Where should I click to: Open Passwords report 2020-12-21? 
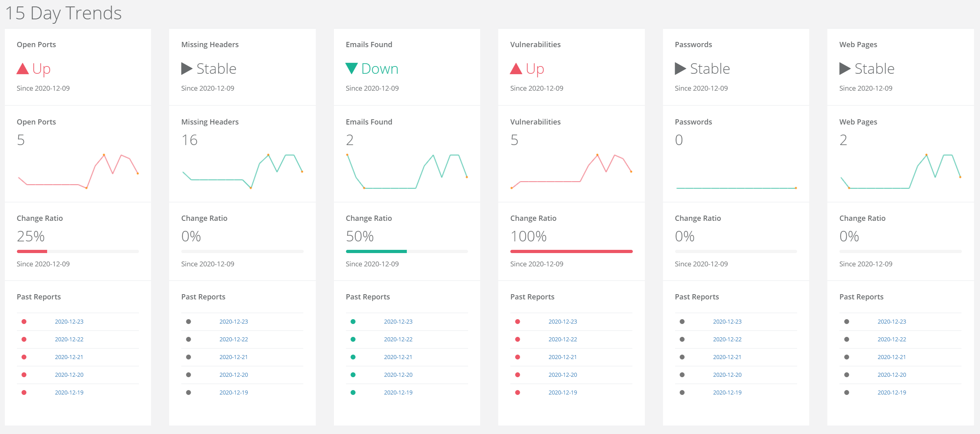[727, 357]
